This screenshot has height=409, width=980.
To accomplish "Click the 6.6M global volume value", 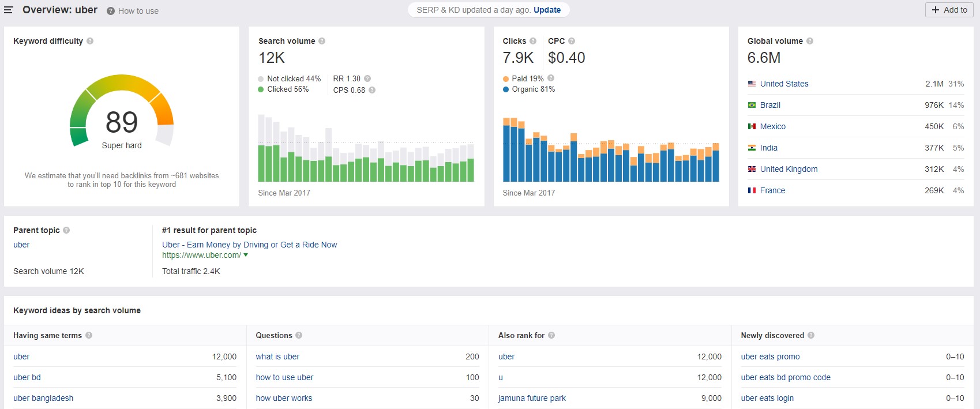I will click(x=764, y=58).
